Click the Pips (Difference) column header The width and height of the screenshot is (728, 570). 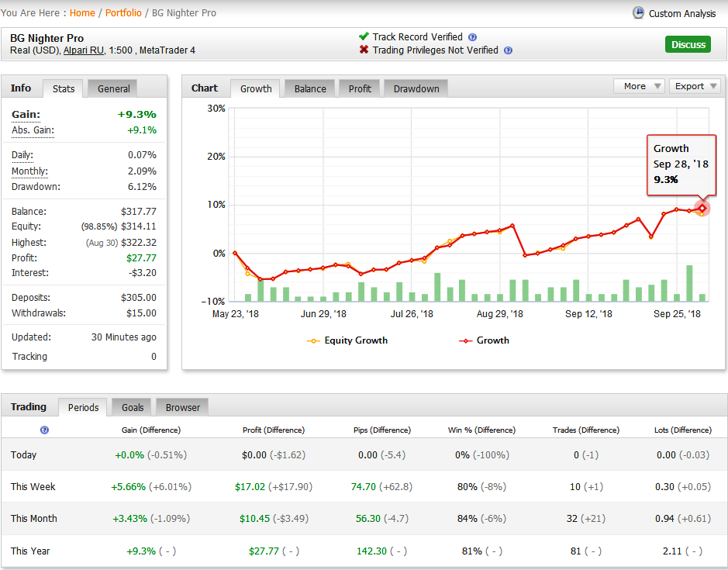(382, 430)
